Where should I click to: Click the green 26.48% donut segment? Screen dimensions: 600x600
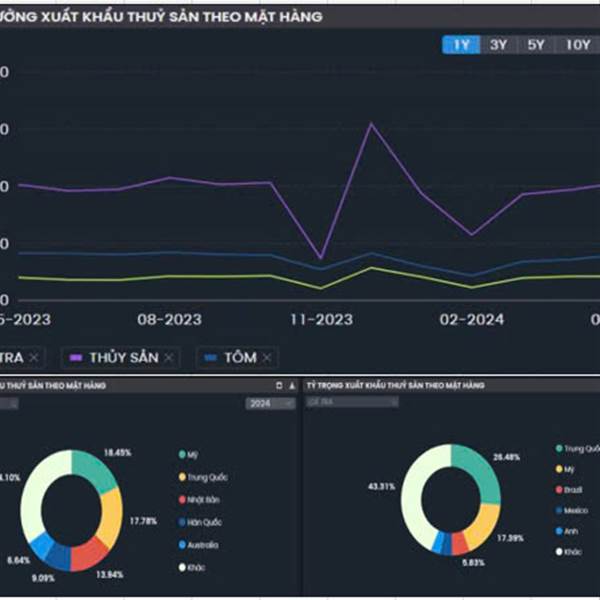tap(482, 473)
